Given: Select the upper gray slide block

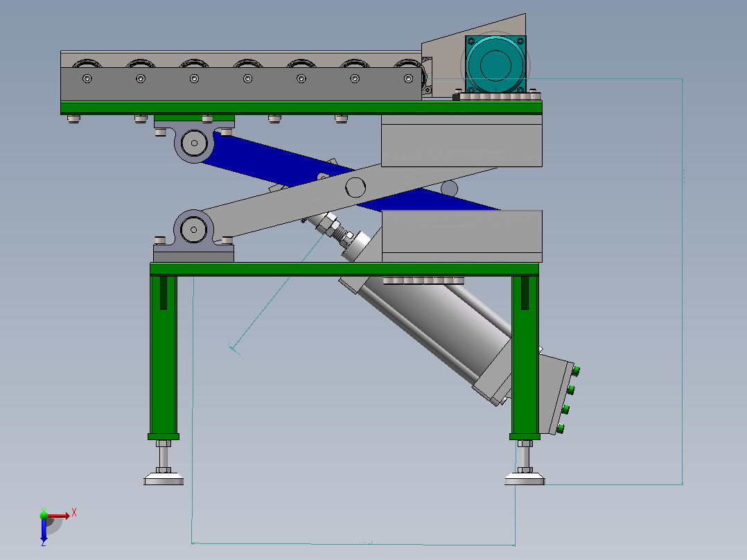Looking at the screenshot, I should point(462,141).
